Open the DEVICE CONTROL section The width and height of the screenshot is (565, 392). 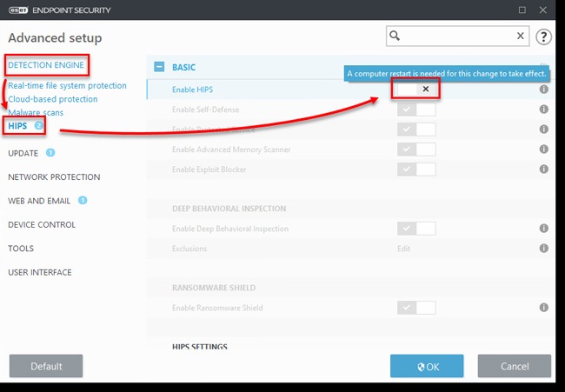42,224
